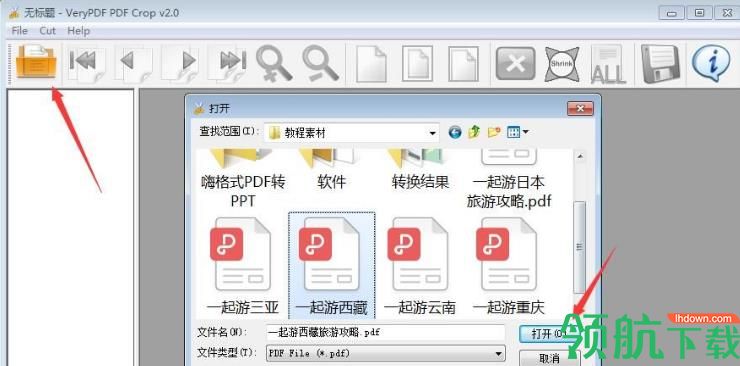This screenshot has width=740, height=366.
Task: Click the 文件名 text input field
Action: tap(385, 333)
